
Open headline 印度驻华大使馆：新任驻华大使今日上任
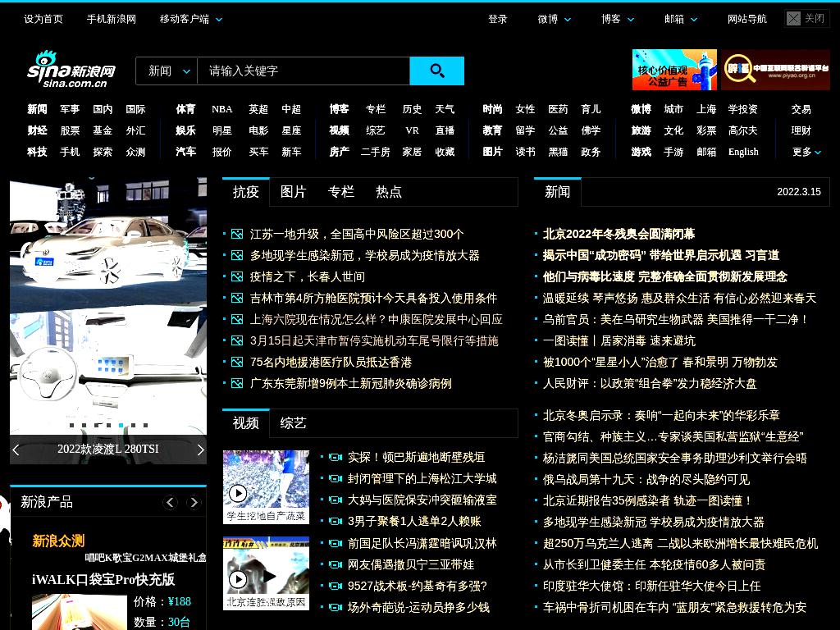[651, 586]
